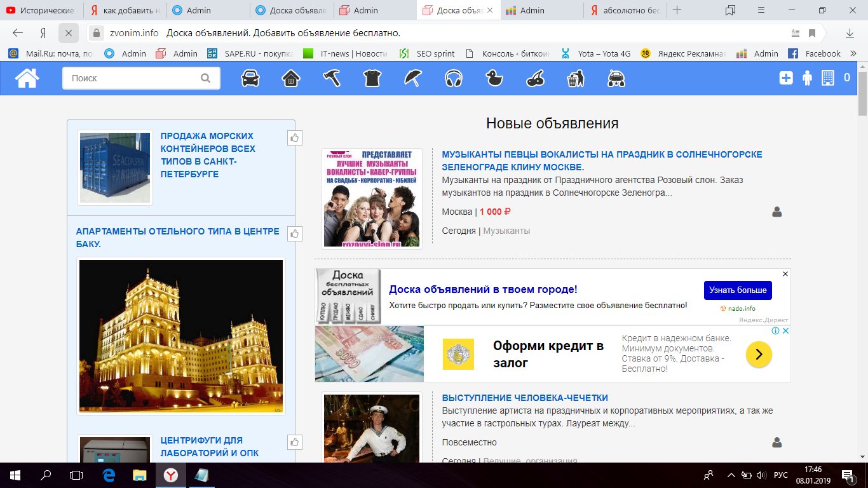Switch to inactive 'Доска объявле' tab
The width and height of the screenshot is (868, 488).
pyautogui.click(x=292, y=10)
